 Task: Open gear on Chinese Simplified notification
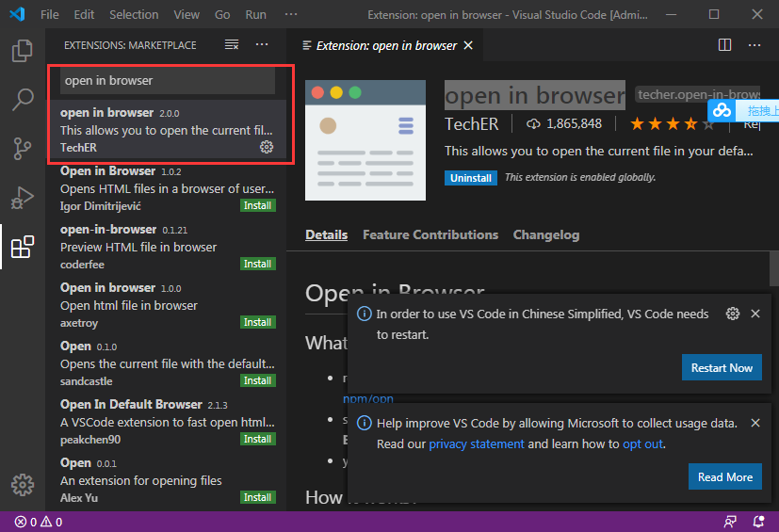pos(733,314)
